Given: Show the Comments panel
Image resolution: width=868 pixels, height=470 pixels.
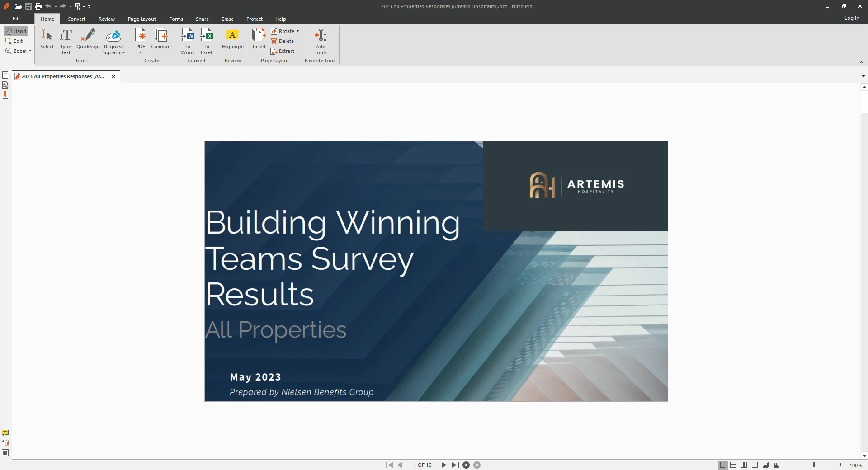Looking at the screenshot, I should coord(5,432).
